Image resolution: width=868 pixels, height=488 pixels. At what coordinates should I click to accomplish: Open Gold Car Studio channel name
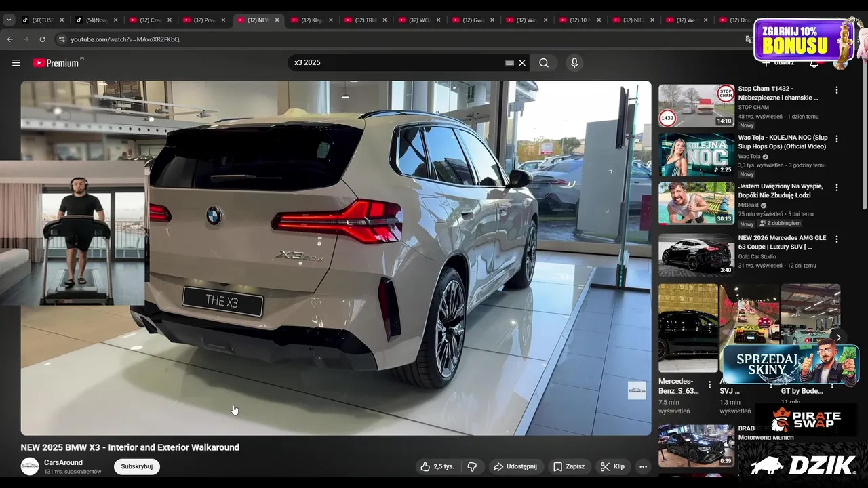pos(757,257)
